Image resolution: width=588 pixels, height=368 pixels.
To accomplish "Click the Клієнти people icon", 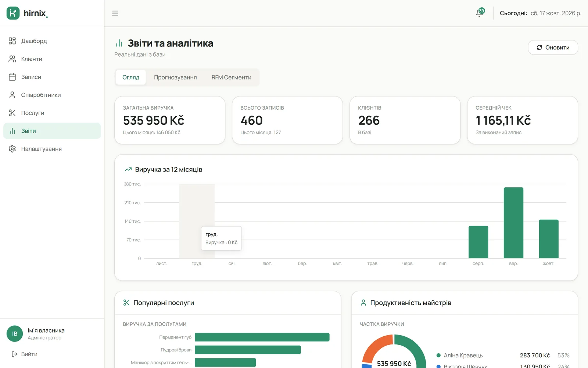I will [12, 59].
